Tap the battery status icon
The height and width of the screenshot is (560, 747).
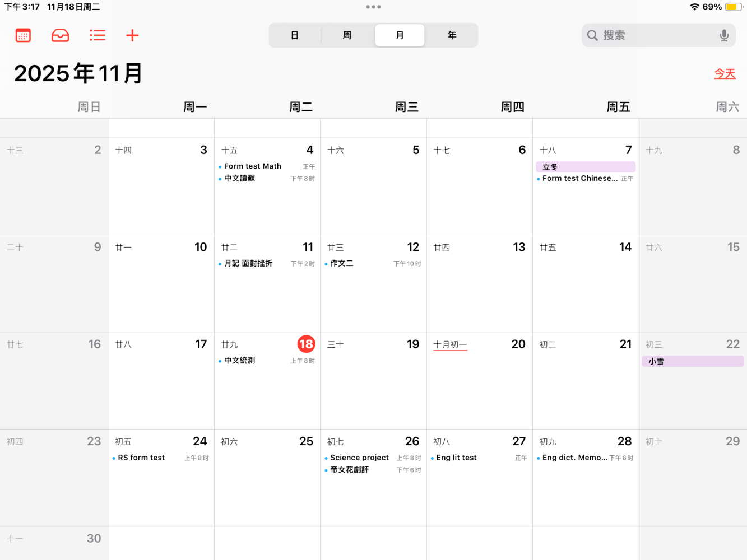pyautogui.click(x=734, y=7)
